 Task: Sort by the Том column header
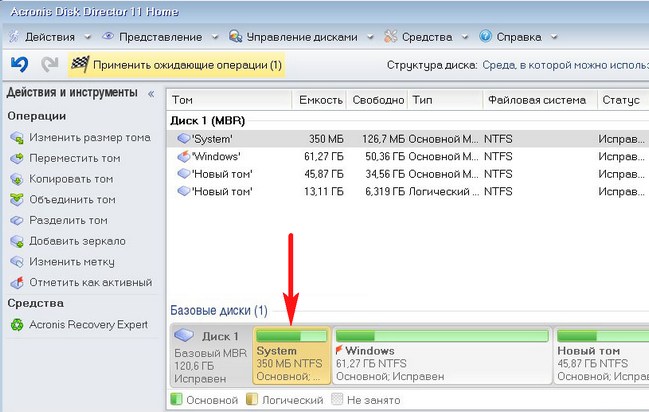click(229, 100)
